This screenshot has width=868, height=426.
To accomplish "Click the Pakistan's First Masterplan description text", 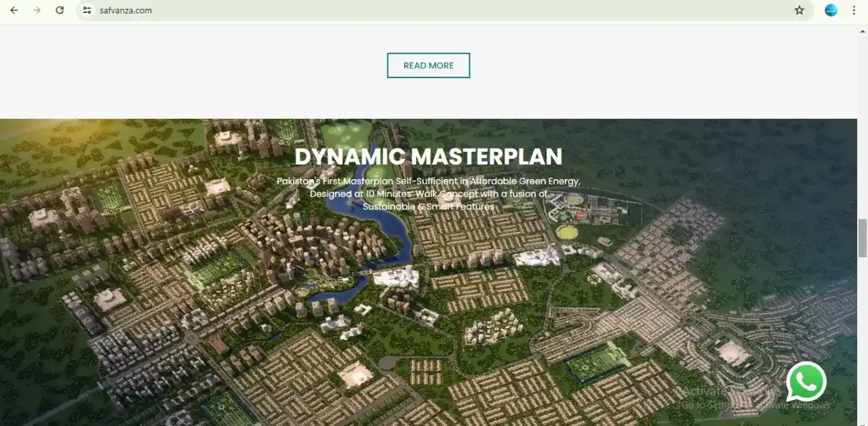I will (x=428, y=193).
